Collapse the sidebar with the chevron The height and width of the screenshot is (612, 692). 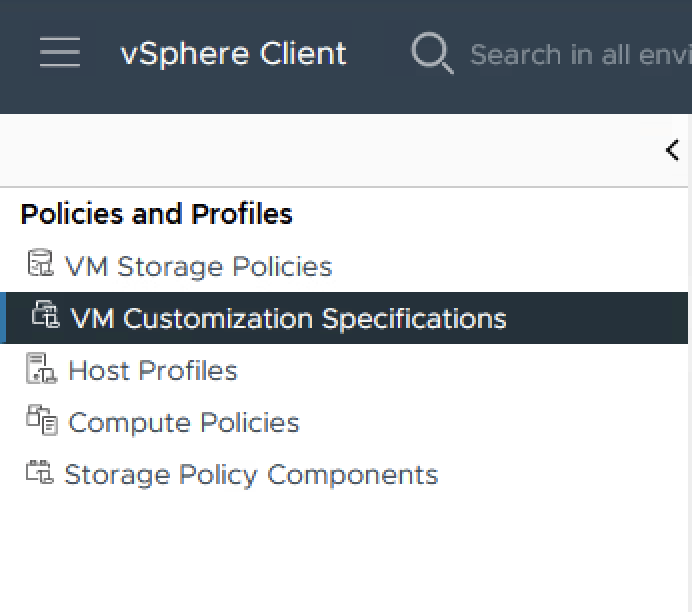coord(672,150)
